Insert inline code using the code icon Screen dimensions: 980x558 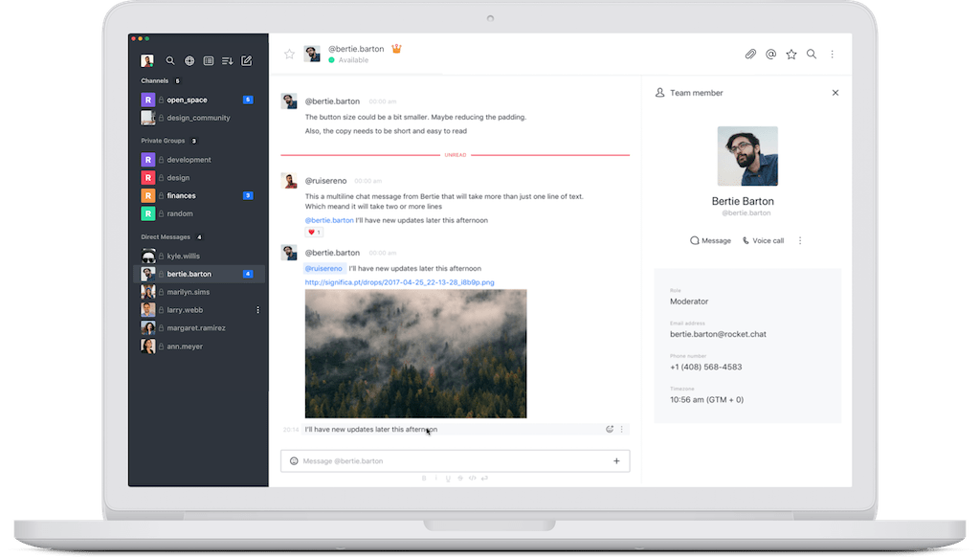473,478
